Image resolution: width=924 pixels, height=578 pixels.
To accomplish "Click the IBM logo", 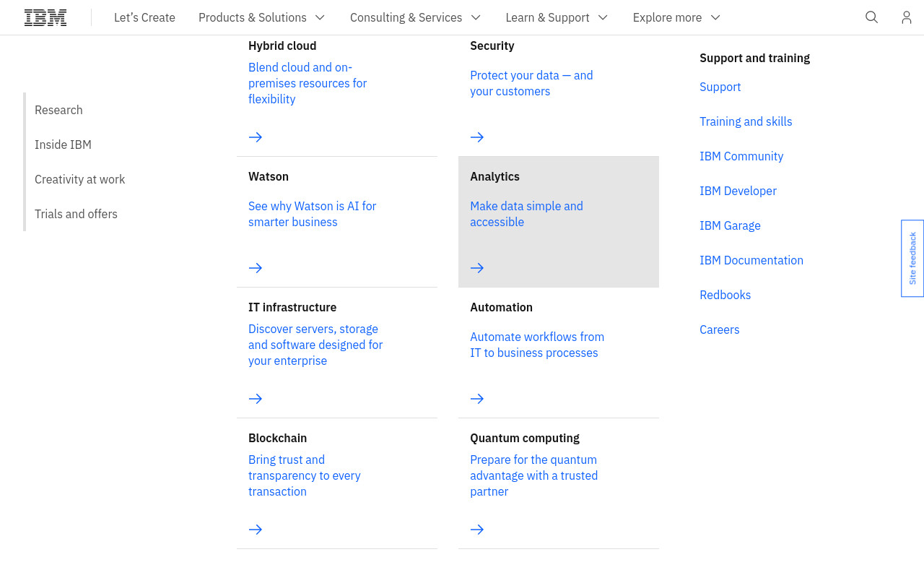I will tap(45, 17).
